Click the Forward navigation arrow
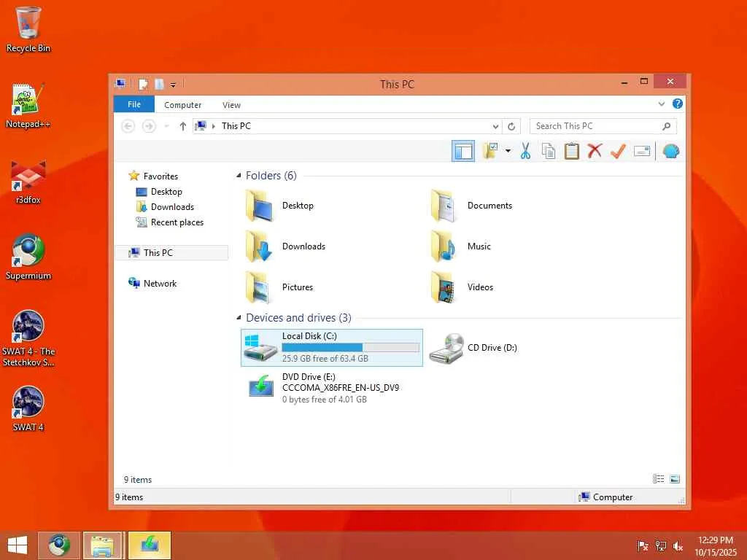This screenshot has height=560, width=747. [x=149, y=126]
